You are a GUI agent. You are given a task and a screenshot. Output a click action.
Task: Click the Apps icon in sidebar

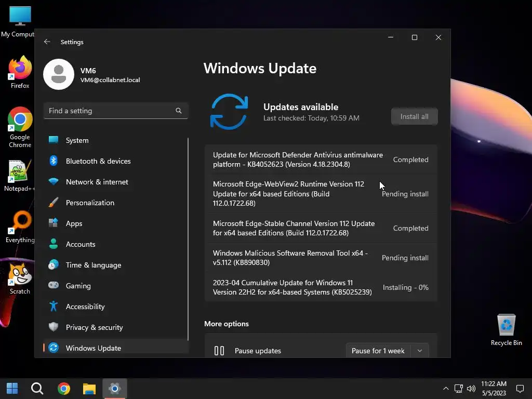pos(54,223)
